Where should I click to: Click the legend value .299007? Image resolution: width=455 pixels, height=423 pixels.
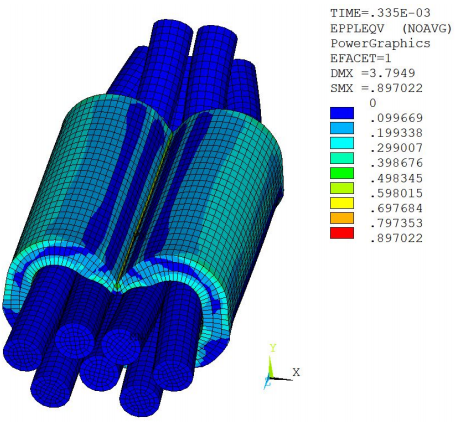(396, 148)
